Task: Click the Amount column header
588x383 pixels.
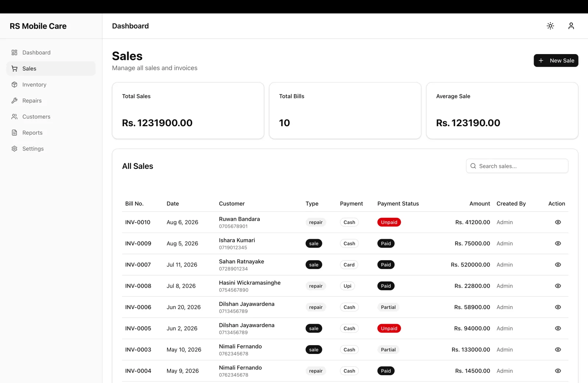Action: point(480,203)
